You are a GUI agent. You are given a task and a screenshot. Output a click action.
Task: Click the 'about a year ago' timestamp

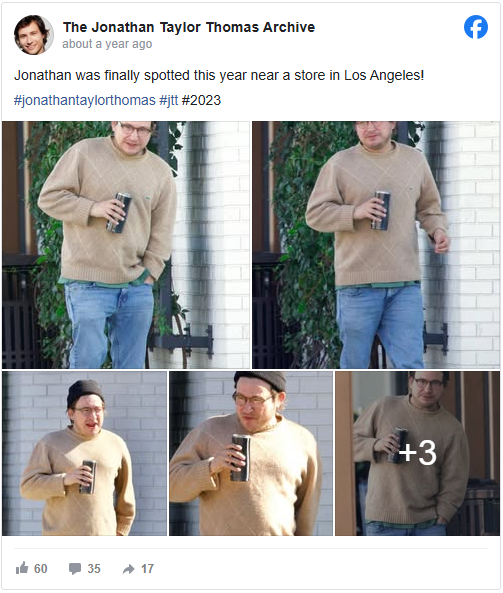pyautogui.click(x=107, y=44)
